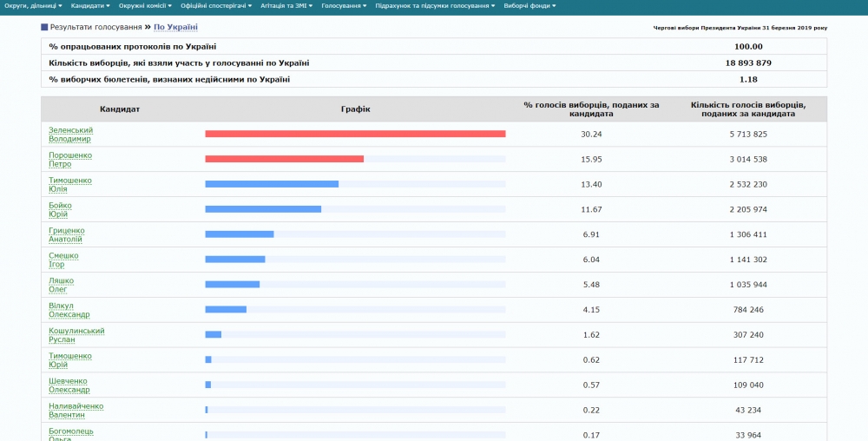Screen dimensions: 868x441
Task: Select the 1 035 944 votes cell
Action: coord(748,285)
